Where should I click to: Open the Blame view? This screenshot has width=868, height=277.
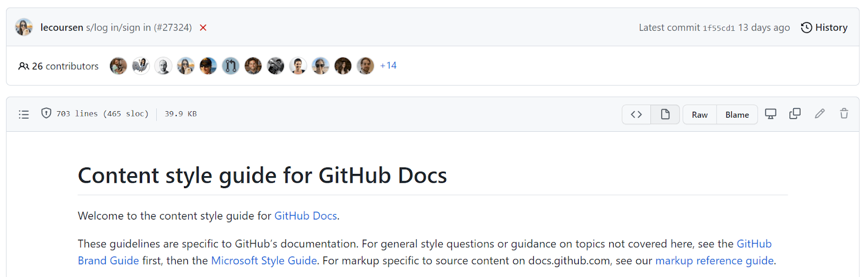click(737, 115)
